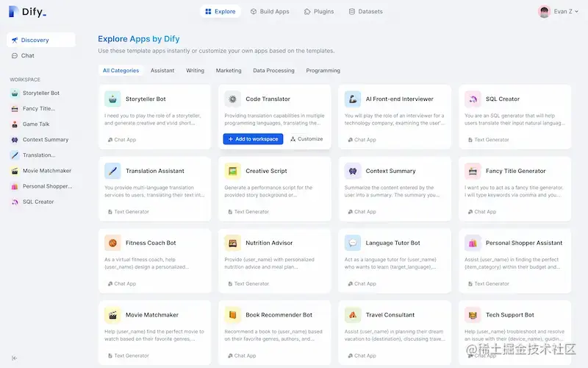Click the Dify logo
588x368 pixels.
point(27,12)
